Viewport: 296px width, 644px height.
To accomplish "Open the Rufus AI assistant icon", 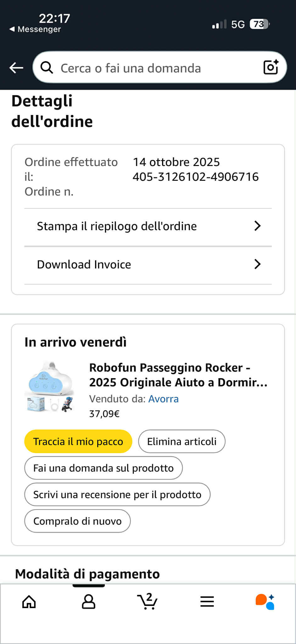I will (x=265, y=602).
